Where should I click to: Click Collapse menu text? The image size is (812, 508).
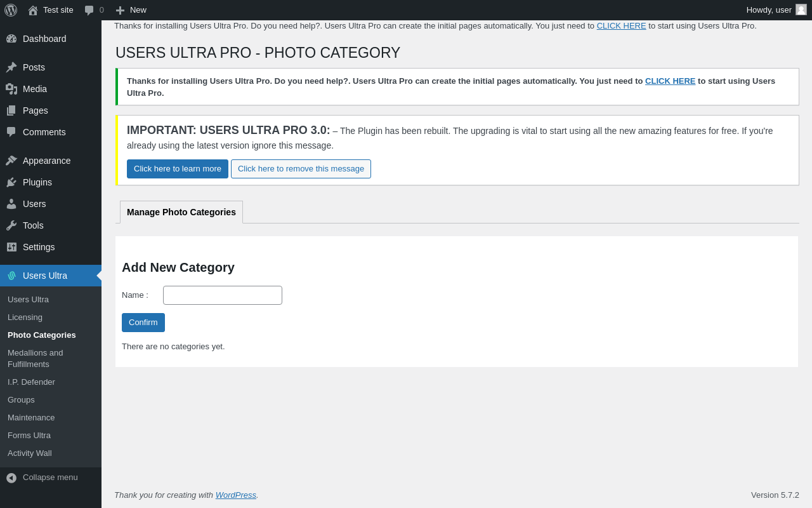coord(50,478)
